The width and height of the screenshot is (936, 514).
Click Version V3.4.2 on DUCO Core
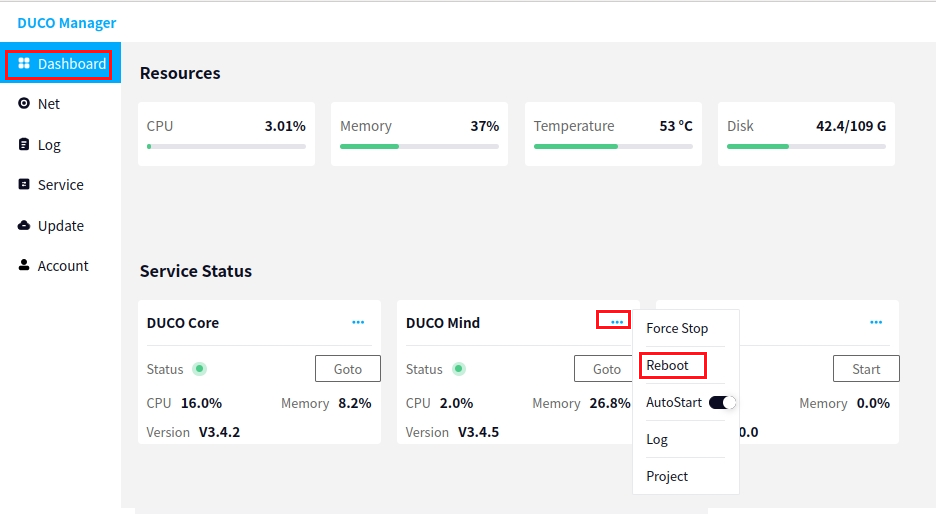219,432
